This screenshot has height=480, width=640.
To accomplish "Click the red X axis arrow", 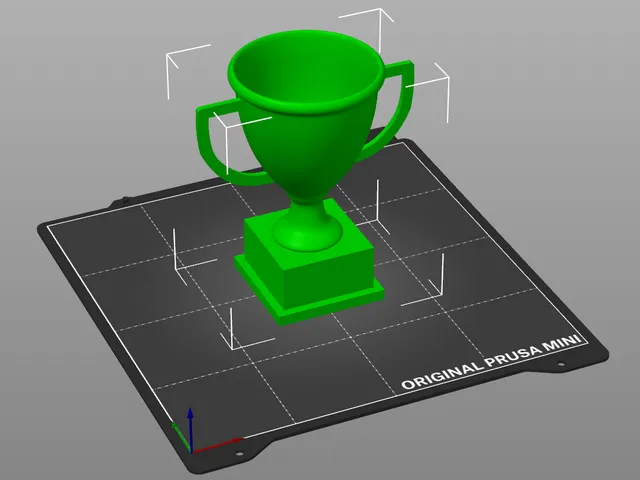I will [x=218, y=445].
